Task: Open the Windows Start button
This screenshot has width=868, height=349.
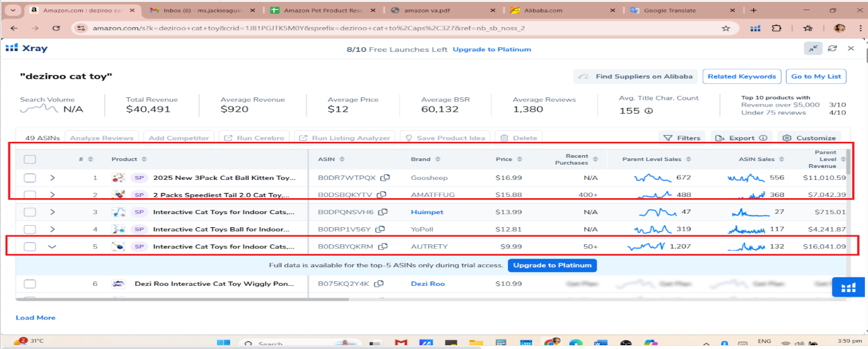Action: tap(223, 343)
